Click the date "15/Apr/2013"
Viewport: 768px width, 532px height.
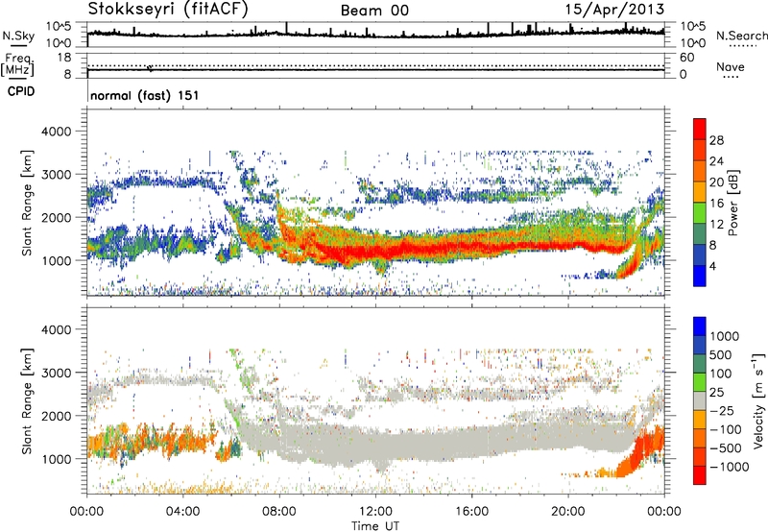coord(615,10)
